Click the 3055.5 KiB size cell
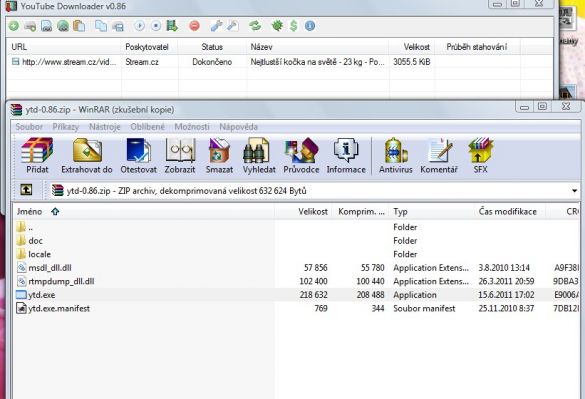The width and height of the screenshot is (585, 399). (412, 62)
